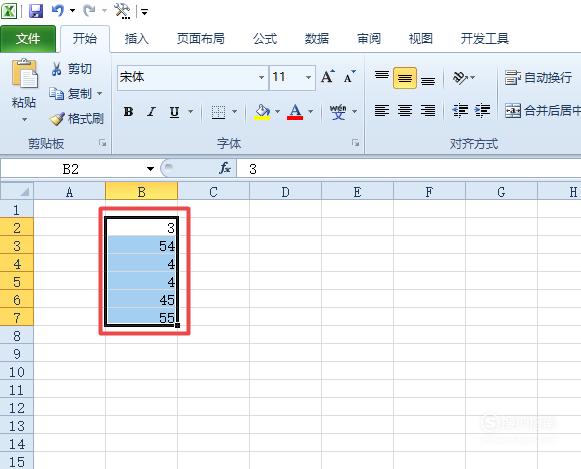This screenshot has height=469, width=581.
Task: Click the Decrease Indent icon
Action: tap(460, 110)
